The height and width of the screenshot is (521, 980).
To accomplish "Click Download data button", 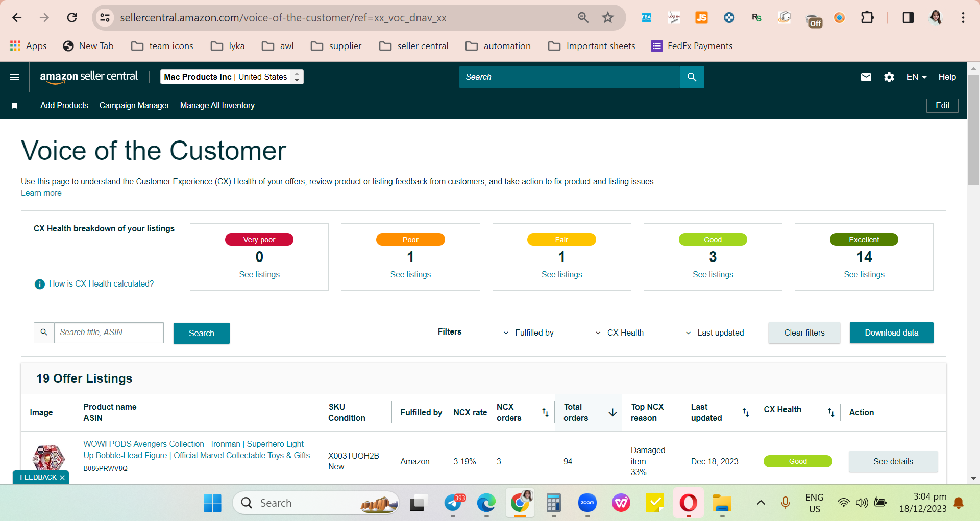I will 891,333.
